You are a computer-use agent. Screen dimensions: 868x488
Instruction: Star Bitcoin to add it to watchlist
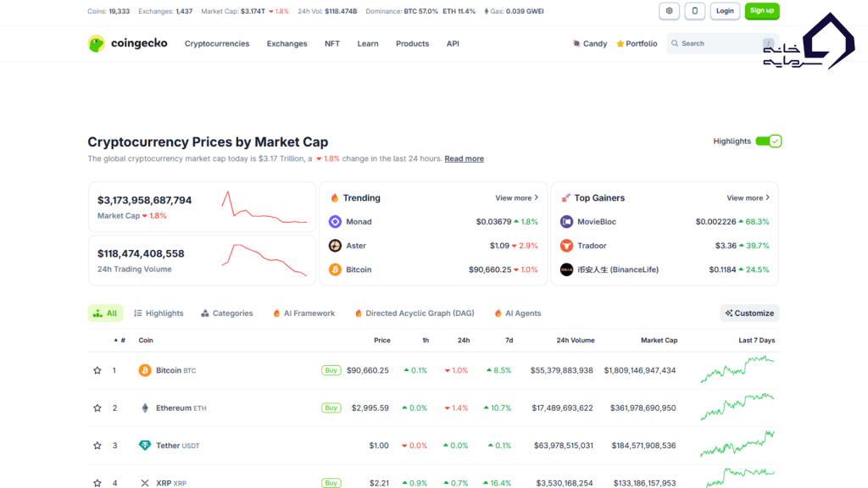click(97, 370)
